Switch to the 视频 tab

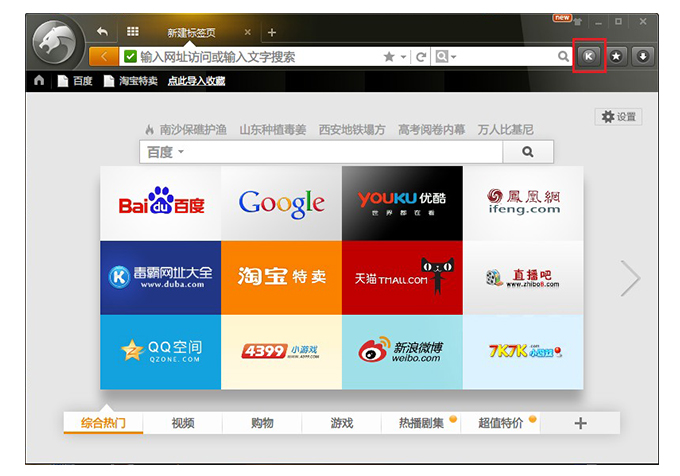[183, 423]
